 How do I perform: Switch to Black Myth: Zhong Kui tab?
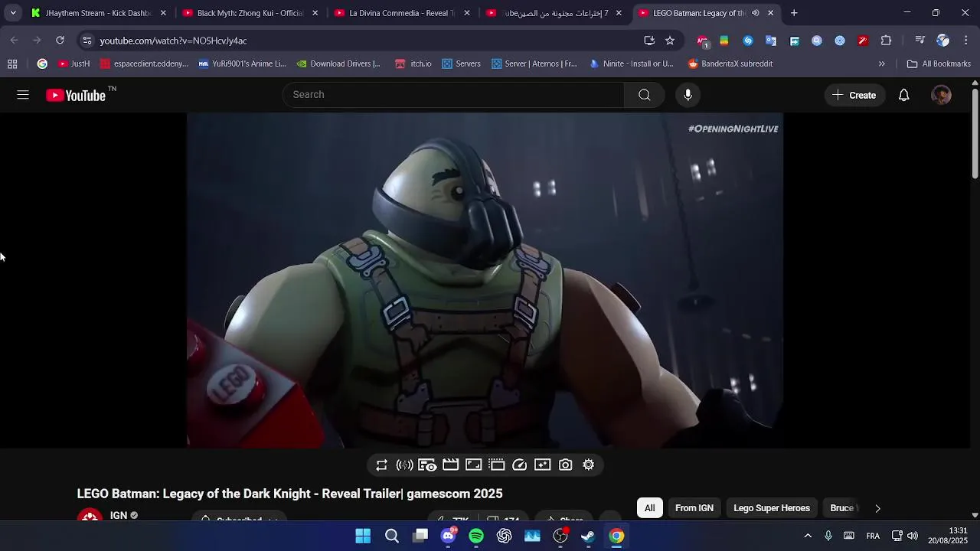(250, 13)
